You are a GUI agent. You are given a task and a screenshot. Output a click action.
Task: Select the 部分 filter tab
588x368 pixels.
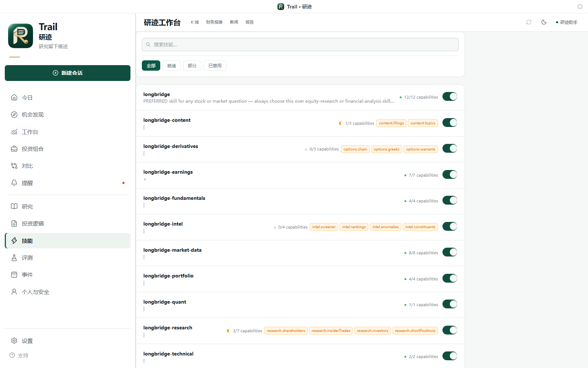[x=192, y=66]
